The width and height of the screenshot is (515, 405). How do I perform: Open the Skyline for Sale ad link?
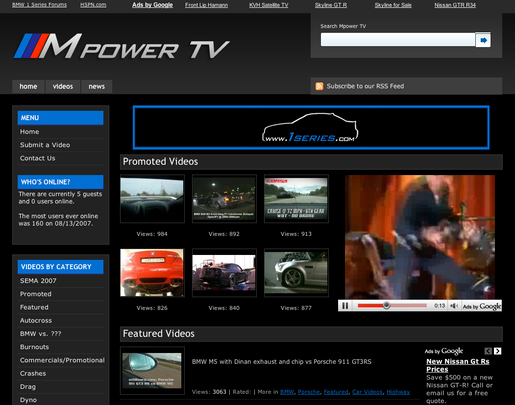(393, 5)
